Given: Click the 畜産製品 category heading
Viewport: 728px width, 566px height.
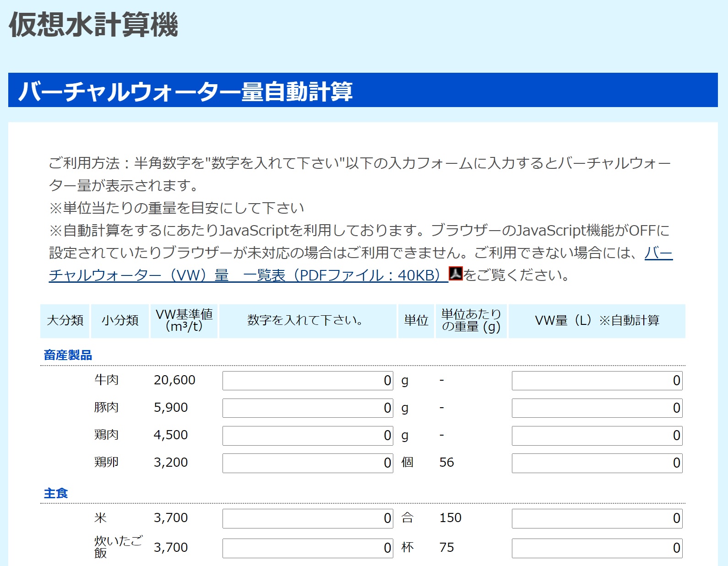Looking at the screenshot, I should point(68,355).
